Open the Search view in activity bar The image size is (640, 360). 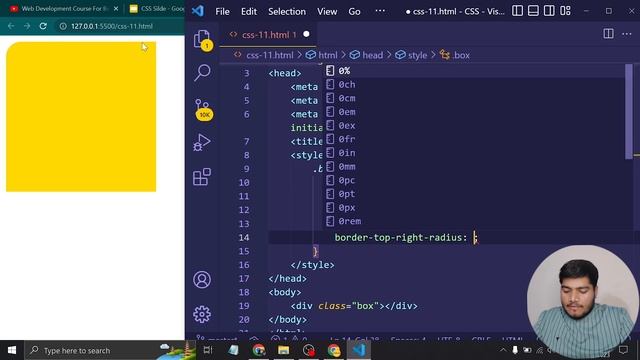[x=202, y=73]
